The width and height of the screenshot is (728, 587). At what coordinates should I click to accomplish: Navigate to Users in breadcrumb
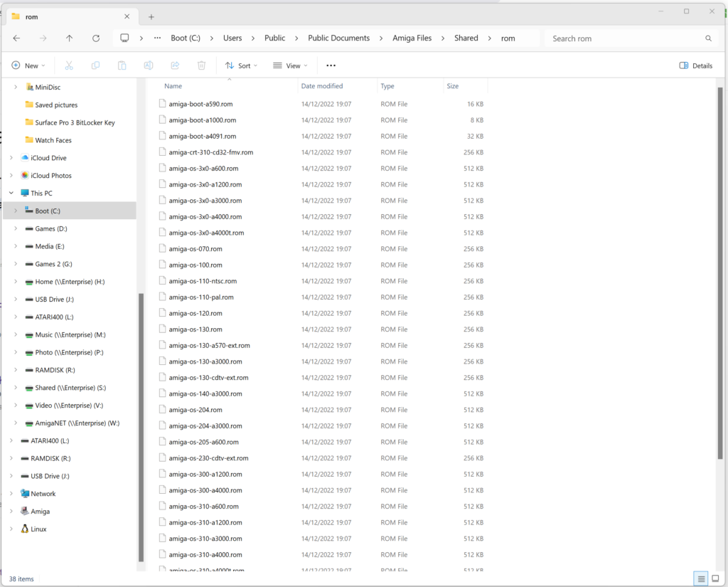tap(232, 38)
